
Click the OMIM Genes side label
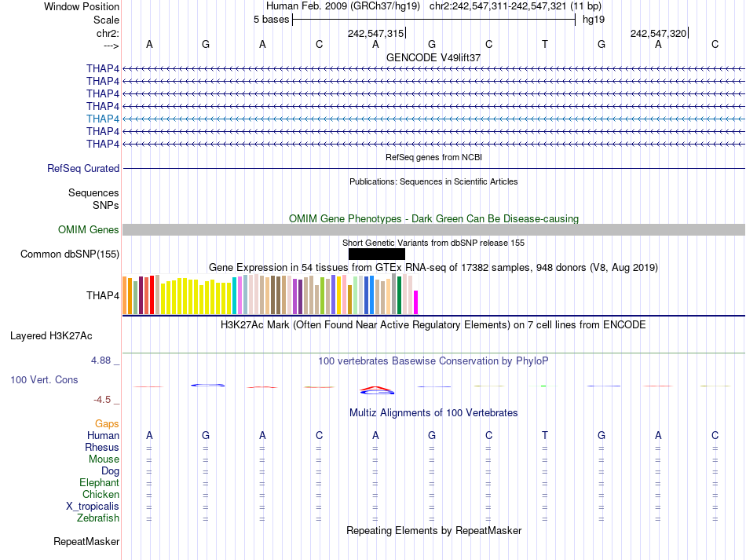coord(89,230)
